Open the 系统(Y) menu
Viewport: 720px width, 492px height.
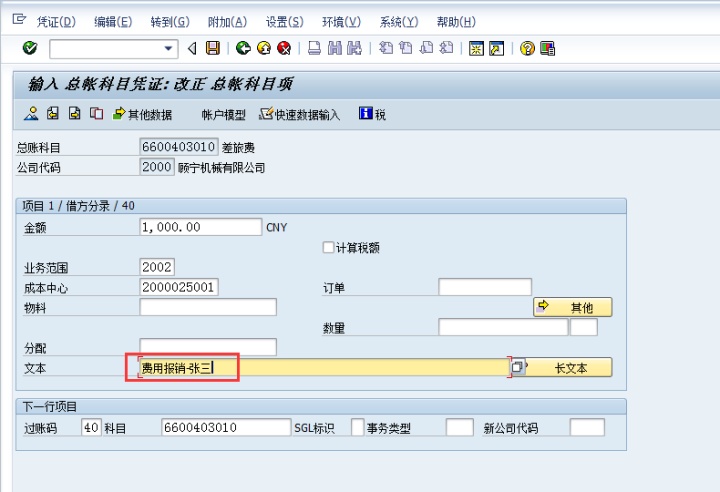click(x=399, y=22)
